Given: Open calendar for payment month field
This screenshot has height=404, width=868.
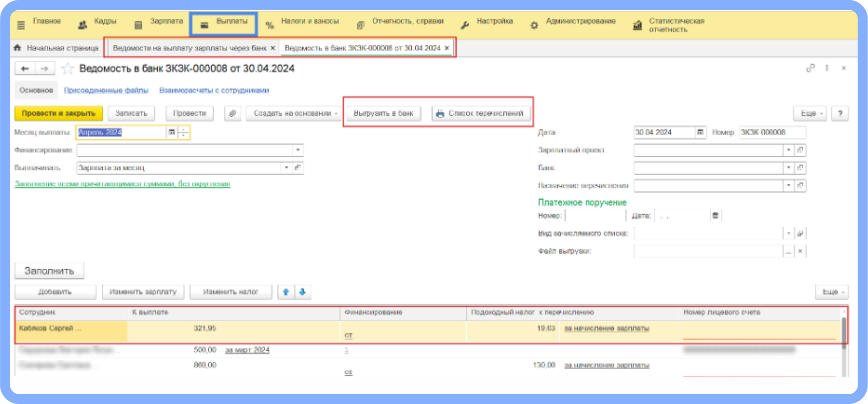Looking at the screenshot, I should click(x=172, y=132).
